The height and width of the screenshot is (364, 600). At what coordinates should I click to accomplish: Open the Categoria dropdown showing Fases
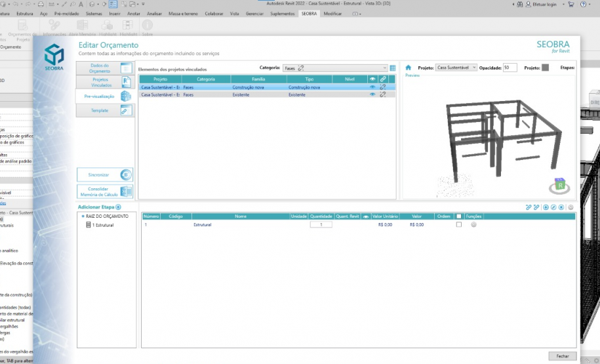pyautogui.click(x=335, y=68)
